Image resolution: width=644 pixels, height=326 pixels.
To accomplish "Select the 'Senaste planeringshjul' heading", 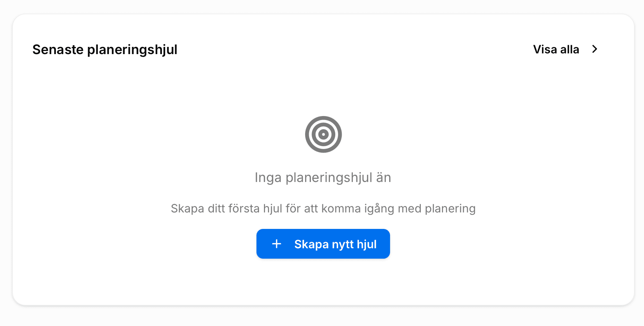I will (105, 49).
